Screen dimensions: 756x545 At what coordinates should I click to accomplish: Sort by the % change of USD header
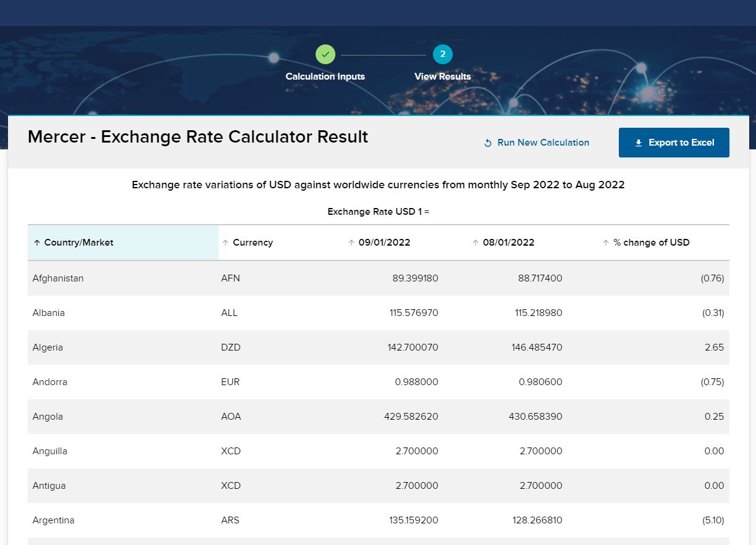pos(652,243)
